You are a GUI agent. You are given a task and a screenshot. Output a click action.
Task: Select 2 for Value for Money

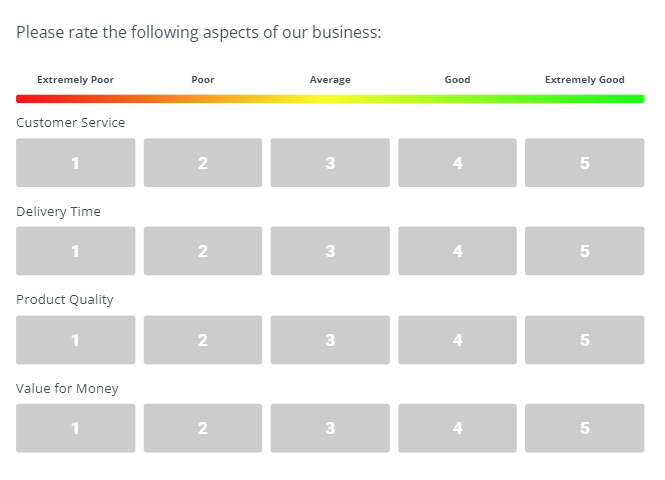click(203, 428)
